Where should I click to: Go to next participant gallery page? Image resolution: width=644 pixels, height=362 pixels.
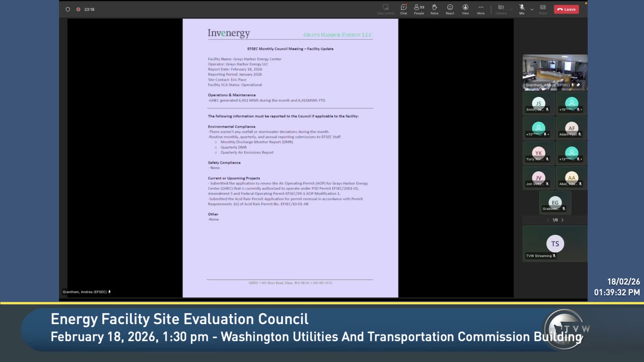562,220
